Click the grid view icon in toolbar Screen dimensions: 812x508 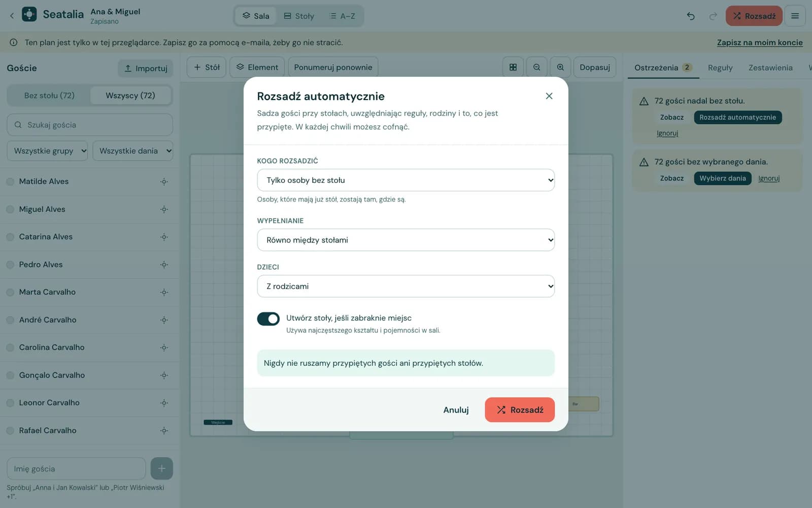[513, 67]
